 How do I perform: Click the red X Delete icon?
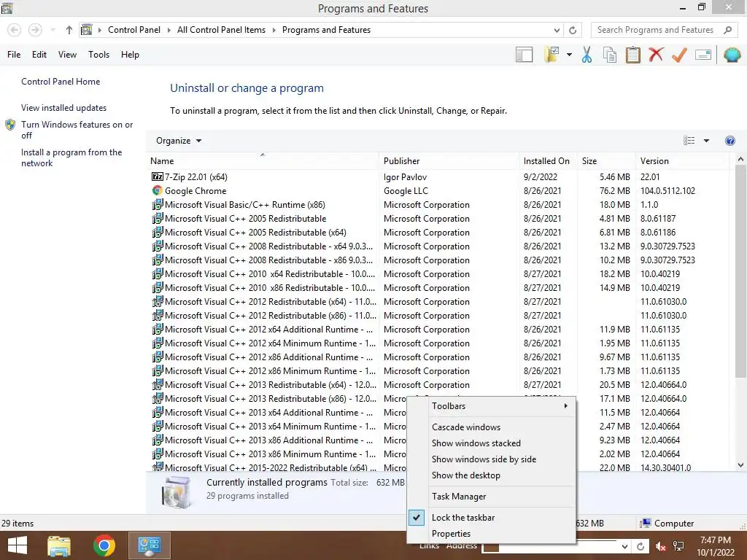(656, 55)
